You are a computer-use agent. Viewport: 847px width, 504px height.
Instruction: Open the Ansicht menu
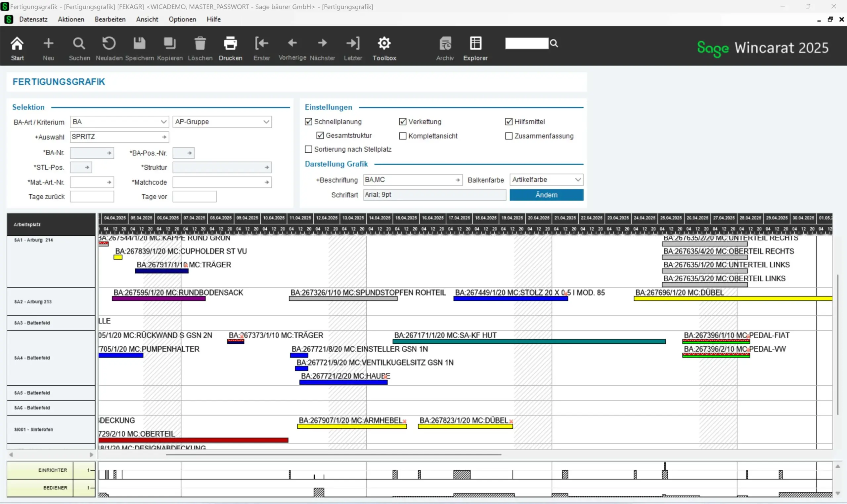coord(147,19)
